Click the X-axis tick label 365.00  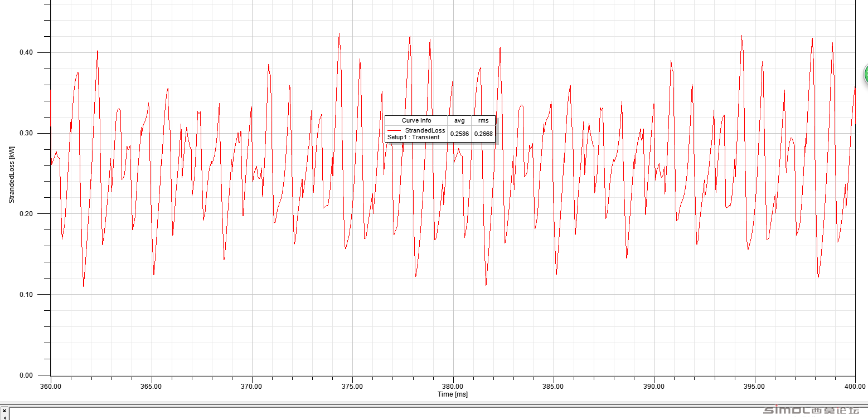click(x=151, y=386)
